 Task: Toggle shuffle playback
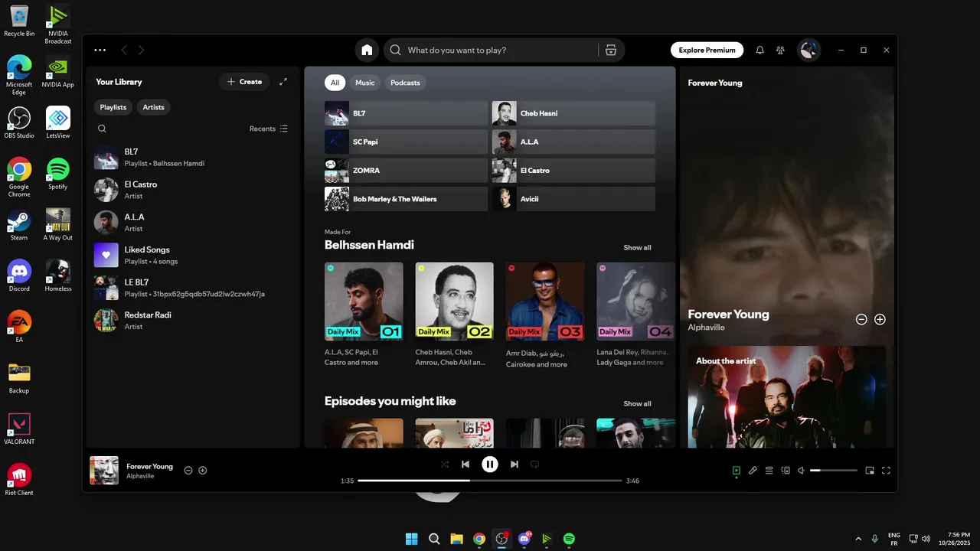[445, 464]
